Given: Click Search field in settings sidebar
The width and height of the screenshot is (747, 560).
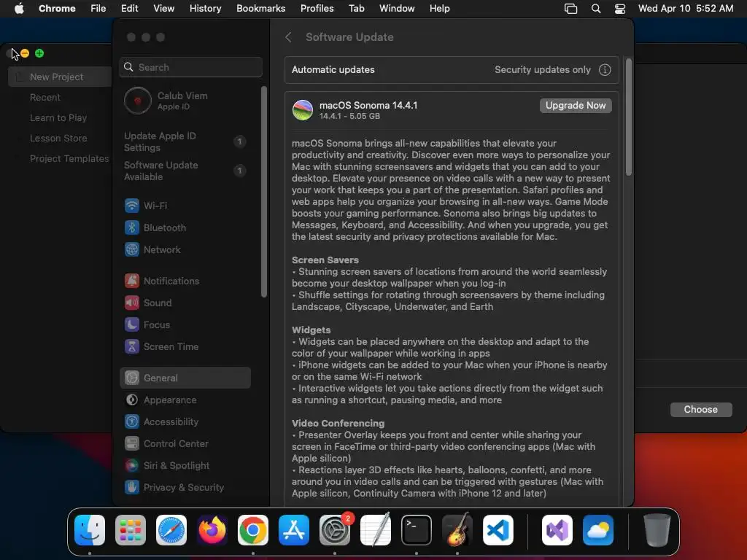Looking at the screenshot, I should point(190,67).
